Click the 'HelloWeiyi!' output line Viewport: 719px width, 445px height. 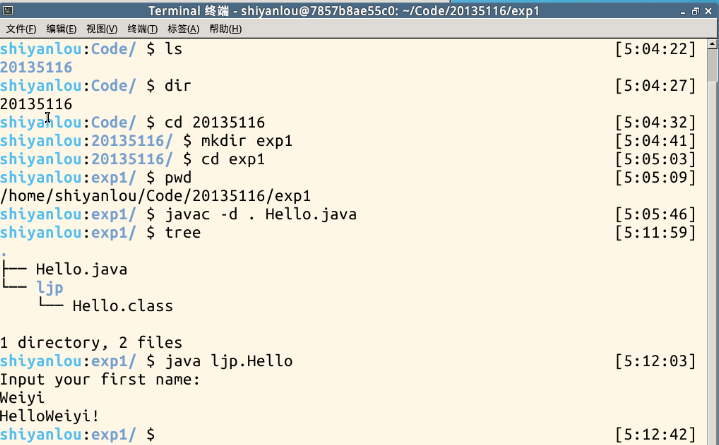50,416
